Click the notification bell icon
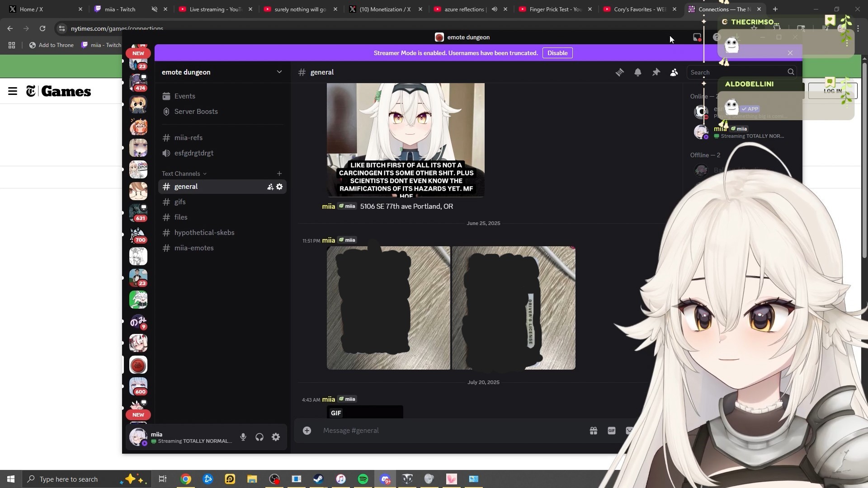868x488 pixels. coord(637,72)
